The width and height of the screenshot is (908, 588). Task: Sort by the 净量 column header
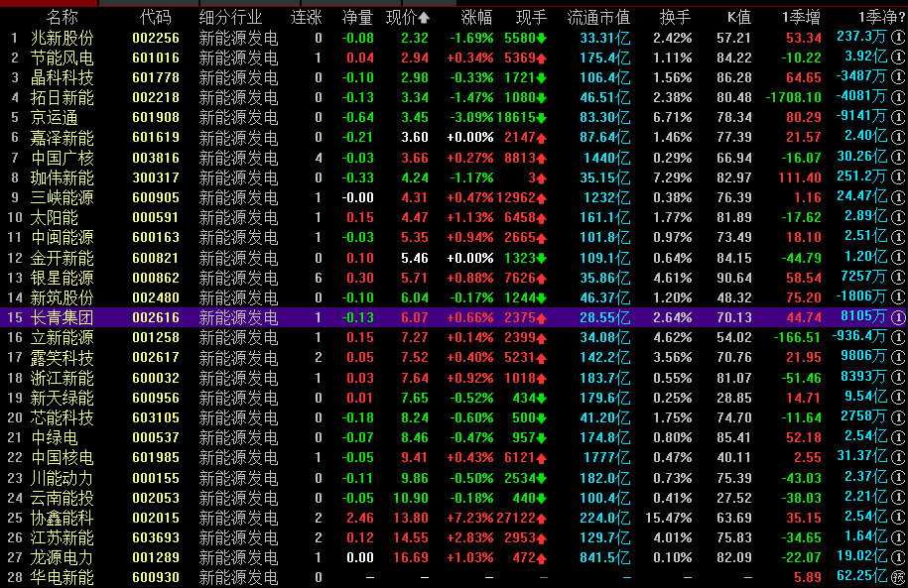(357, 18)
